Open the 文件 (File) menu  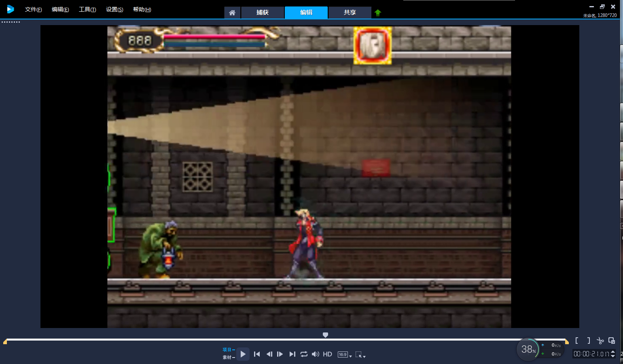click(34, 9)
